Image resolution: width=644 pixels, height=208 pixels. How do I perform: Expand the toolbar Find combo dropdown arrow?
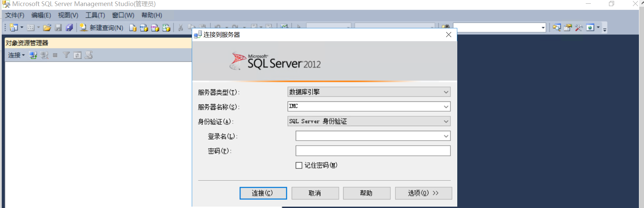pos(543,28)
